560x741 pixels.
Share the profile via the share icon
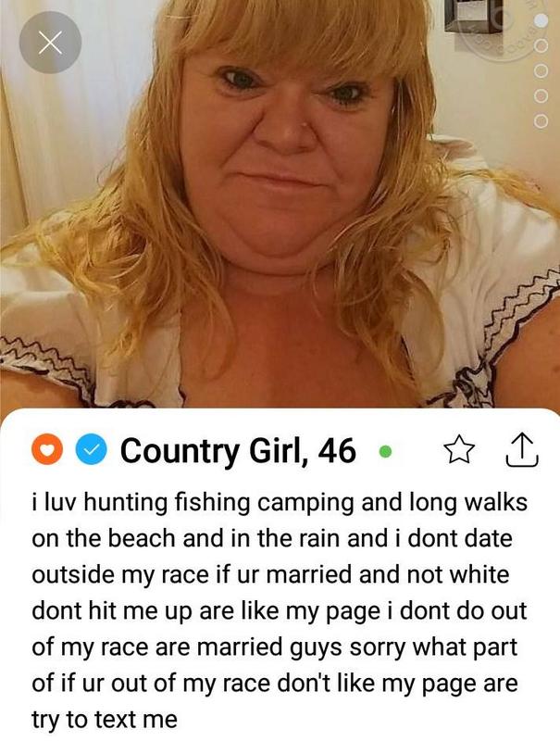pyautogui.click(x=522, y=450)
